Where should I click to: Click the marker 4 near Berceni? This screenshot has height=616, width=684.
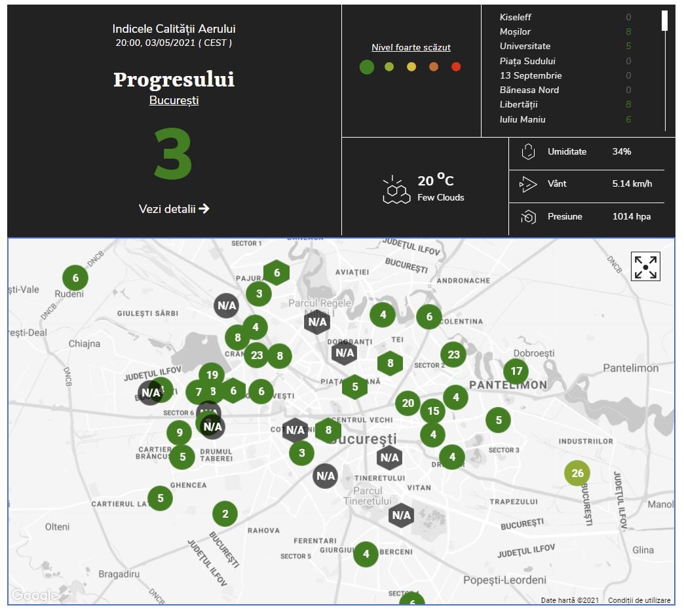tap(366, 554)
